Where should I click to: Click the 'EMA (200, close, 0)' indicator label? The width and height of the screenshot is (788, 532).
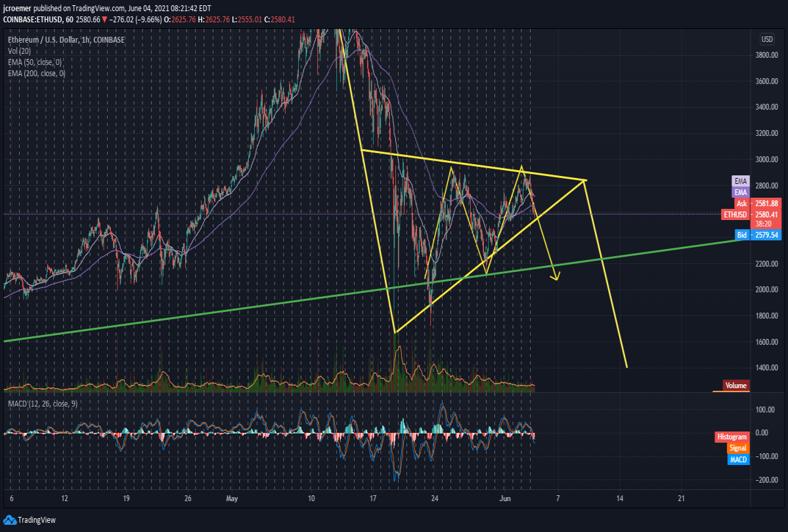point(35,74)
